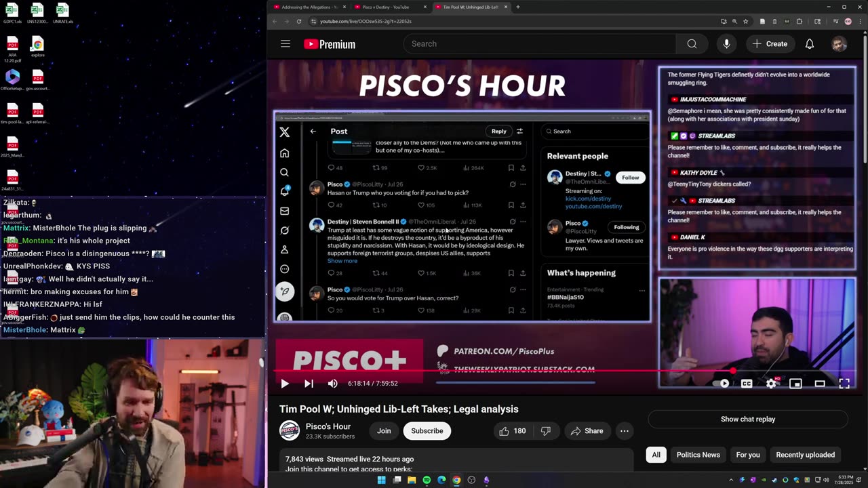Open the ARA 12.20.pdf desktop file
868x488 pixels.
12,49
